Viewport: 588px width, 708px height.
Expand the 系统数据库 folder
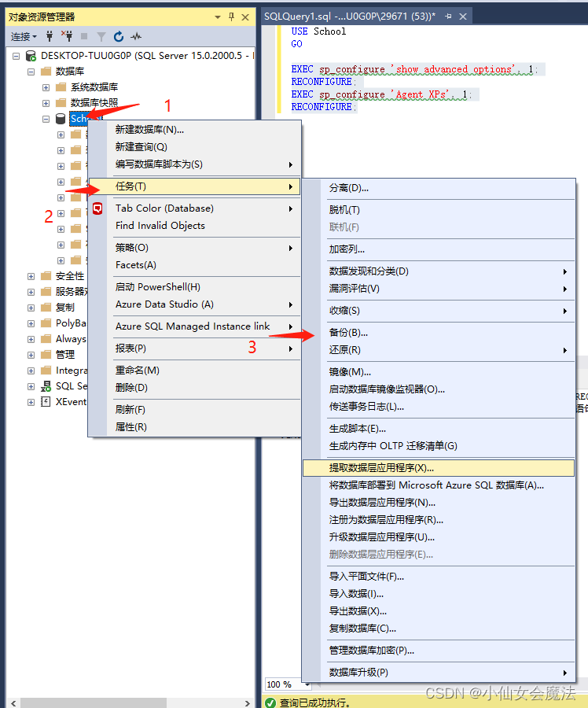point(46,87)
